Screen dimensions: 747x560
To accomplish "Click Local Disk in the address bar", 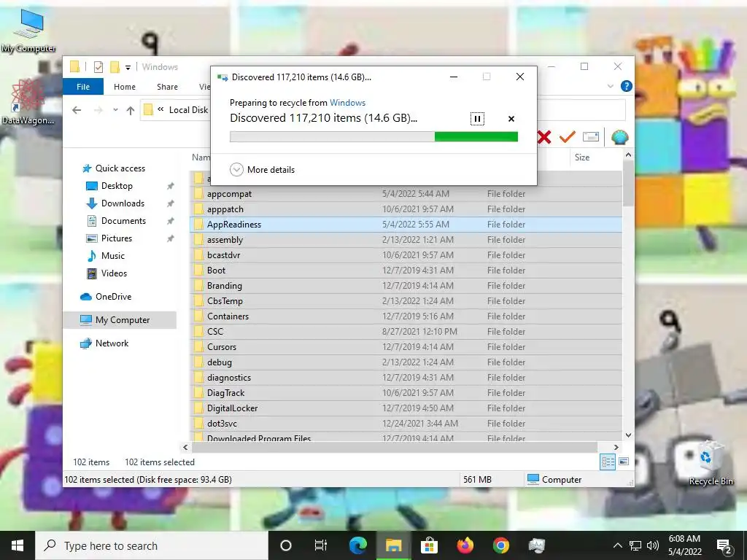I will (x=188, y=110).
